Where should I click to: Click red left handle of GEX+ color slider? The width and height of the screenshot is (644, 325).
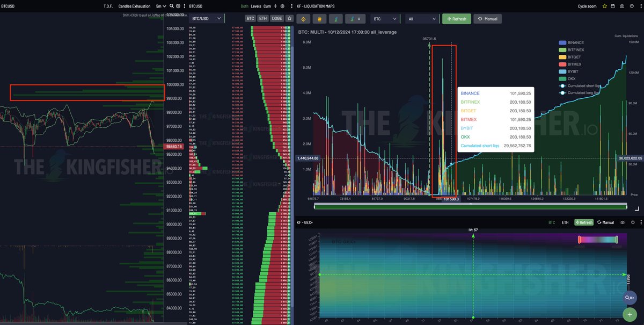580,240
